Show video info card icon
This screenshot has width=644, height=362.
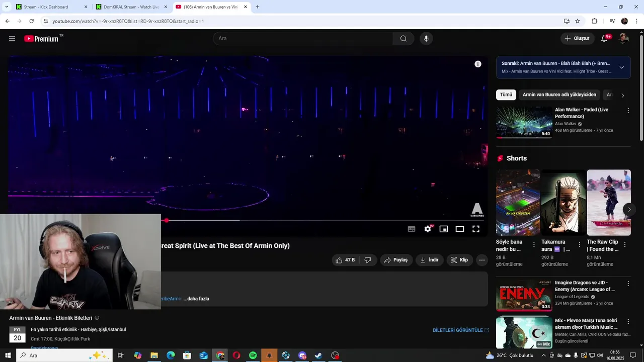pos(478,64)
